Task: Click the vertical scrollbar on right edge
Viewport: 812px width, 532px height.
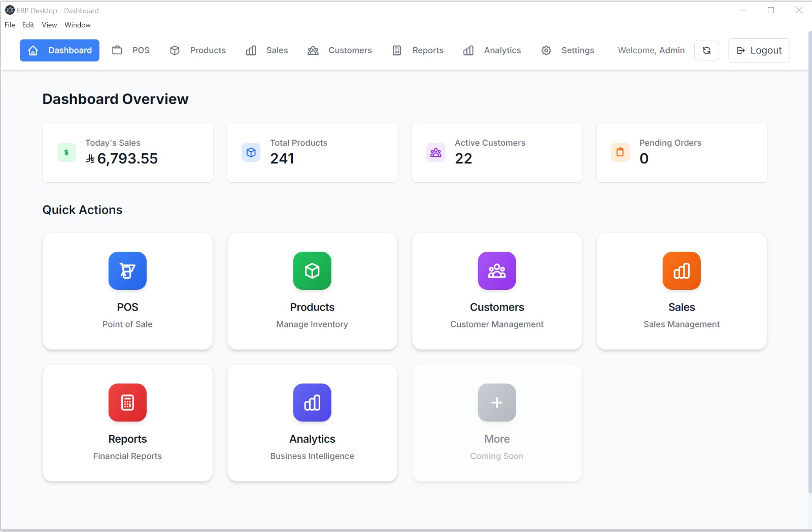Action: (x=809, y=254)
